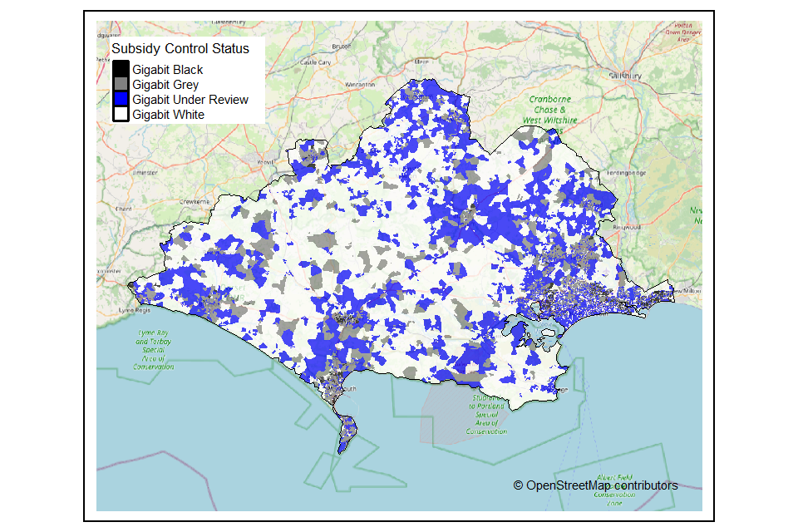
Task: Click Lyme Bay and Torbay conservation label
Action: [155, 349]
